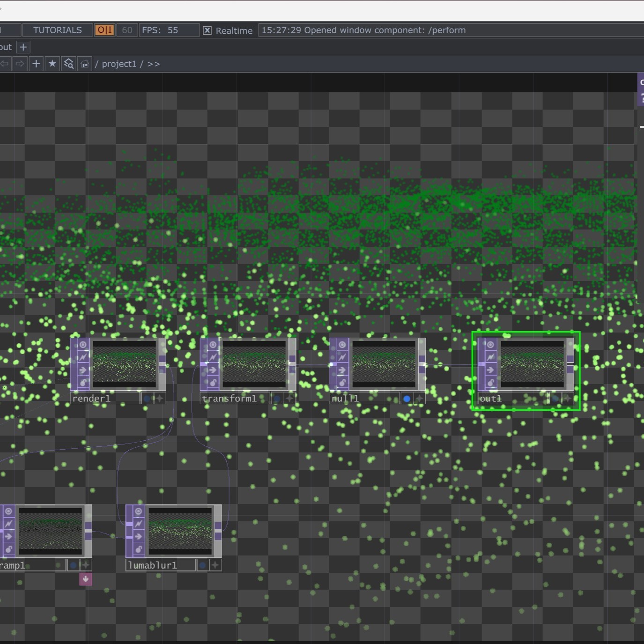Click the star flag on lumablur1 node
The height and width of the screenshot is (644, 644).
pyautogui.click(x=216, y=565)
